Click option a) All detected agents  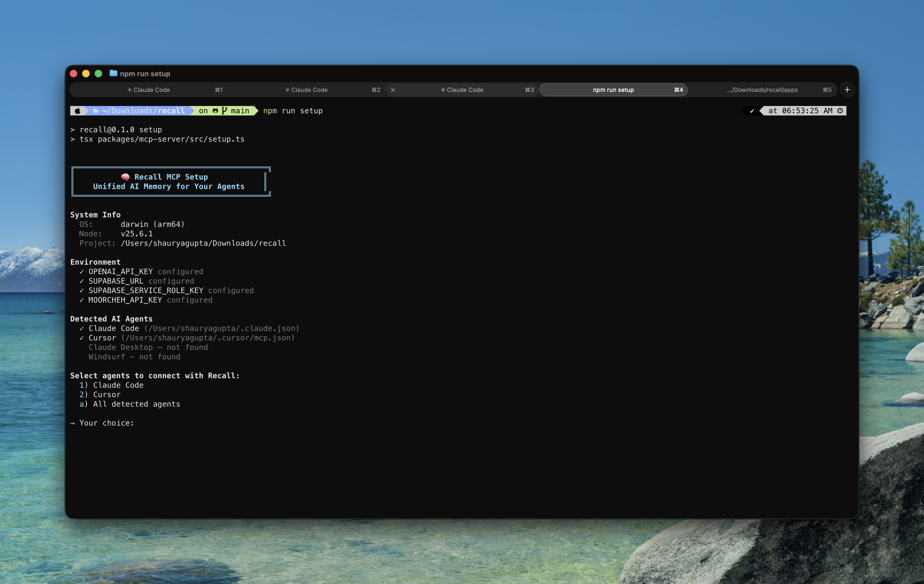pyautogui.click(x=129, y=404)
